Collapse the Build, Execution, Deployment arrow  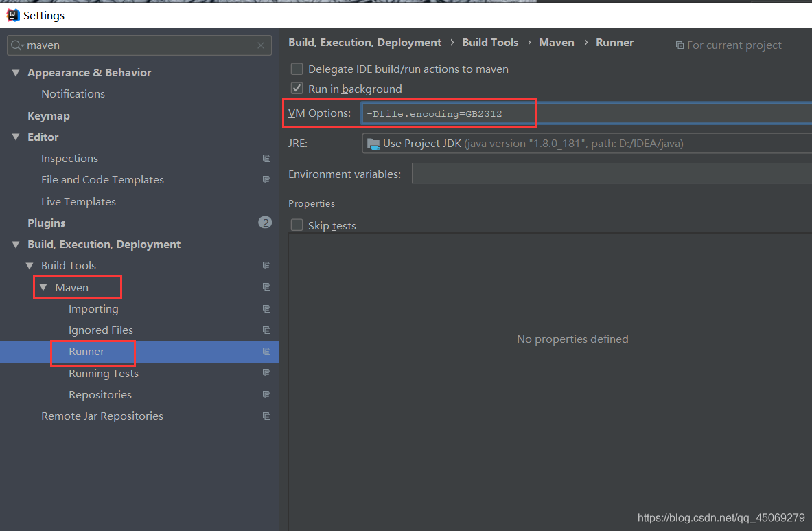tap(16, 245)
